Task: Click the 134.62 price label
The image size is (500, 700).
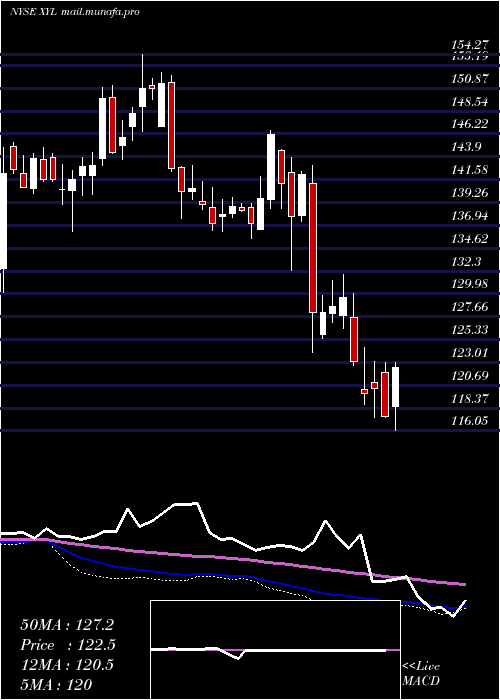Action: tap(469, 239)
